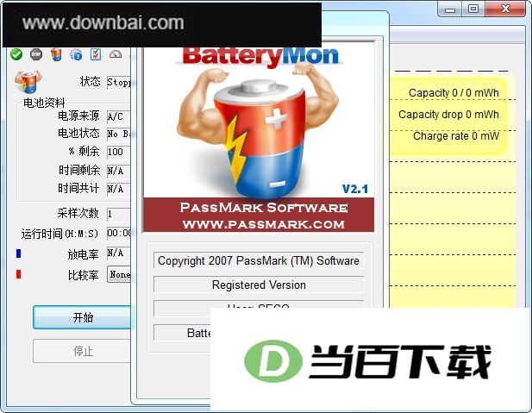Click 'Copyright 2007 PassMark (TM) Software' text
Screen dimensions: 532x413
pos(259,260)
